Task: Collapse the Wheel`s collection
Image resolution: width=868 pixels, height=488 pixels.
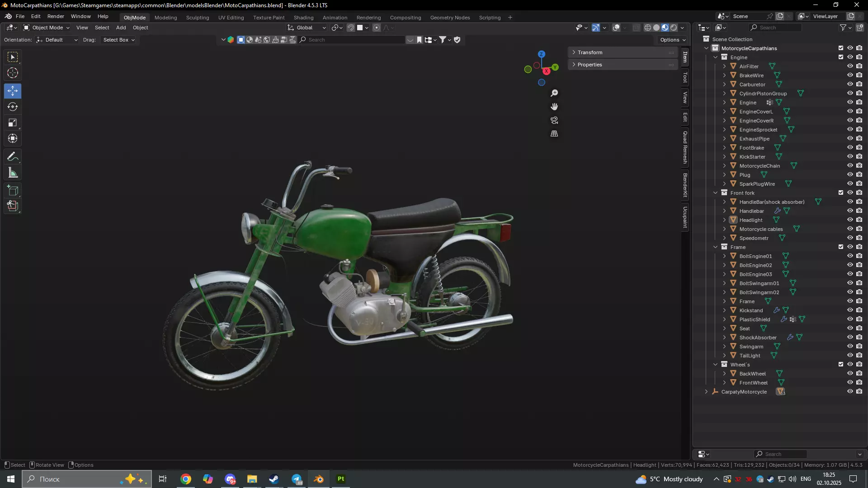Action: point(716,365)
